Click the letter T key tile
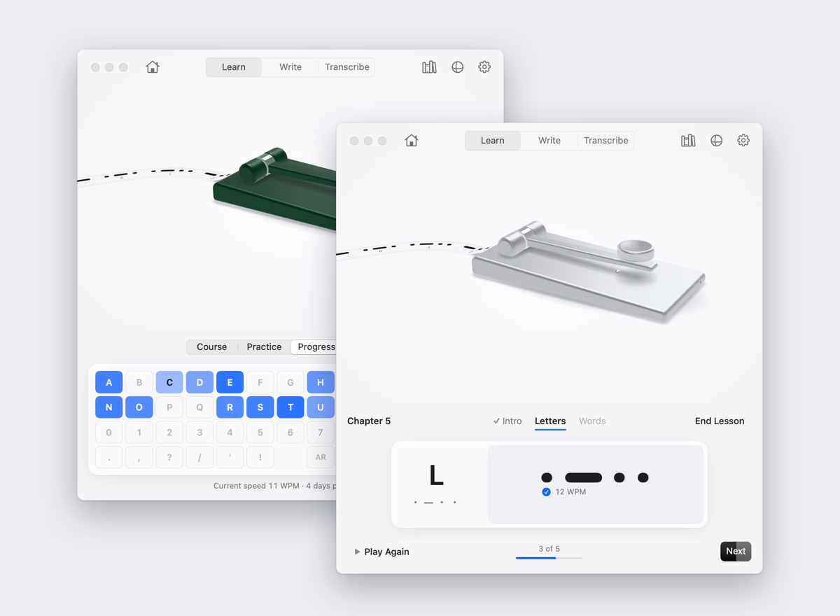The height and width of the screenshot is (616, 840). [290, 407]
